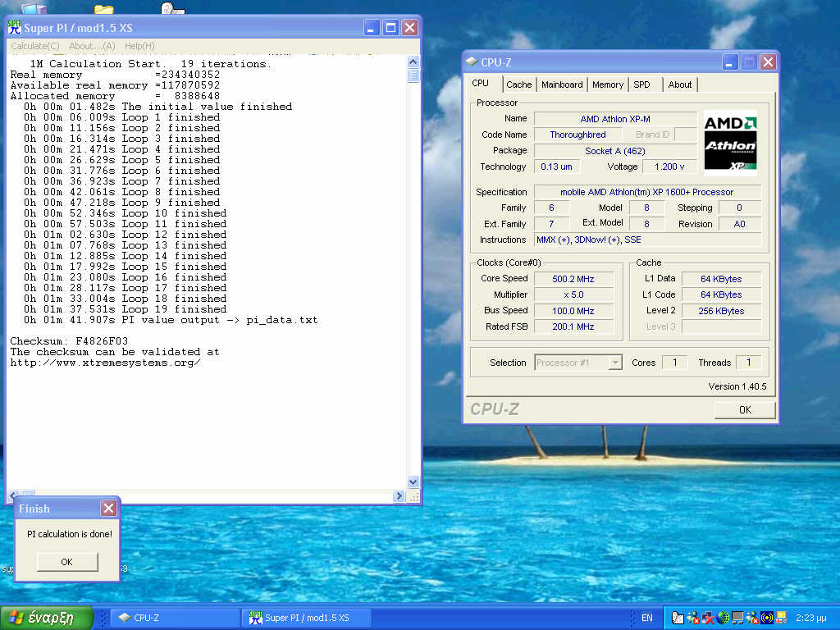Click the EN language indicator
The height and width of the screenshot is (630, 840).
pyautogui.click(x=646, y=618)
